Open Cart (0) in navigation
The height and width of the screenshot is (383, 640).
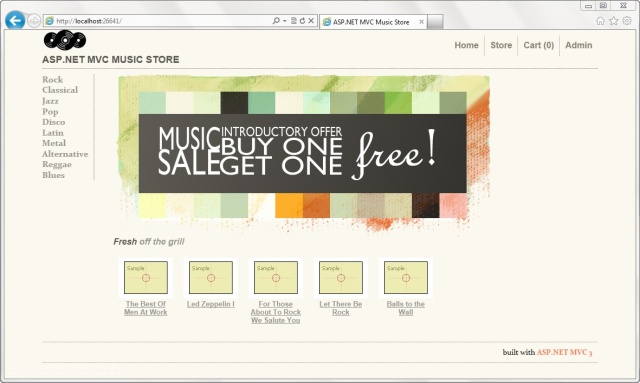click(539, 45)
